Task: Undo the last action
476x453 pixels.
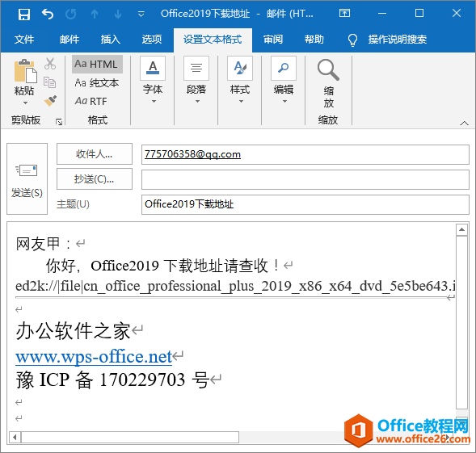Action: pos(48,14)
